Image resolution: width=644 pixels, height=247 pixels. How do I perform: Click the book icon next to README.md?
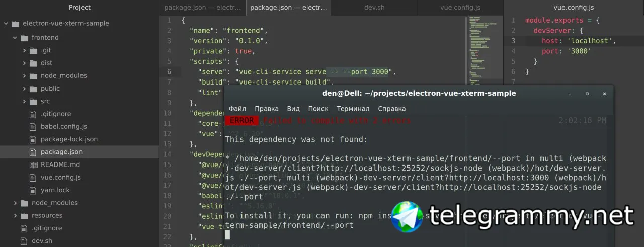[x=34, y=164]
